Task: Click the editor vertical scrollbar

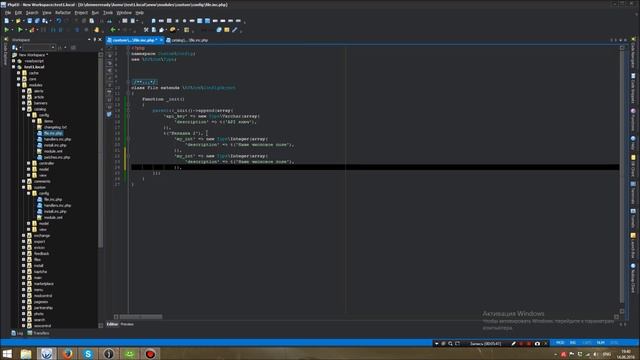Action: [x=622, y=176]
